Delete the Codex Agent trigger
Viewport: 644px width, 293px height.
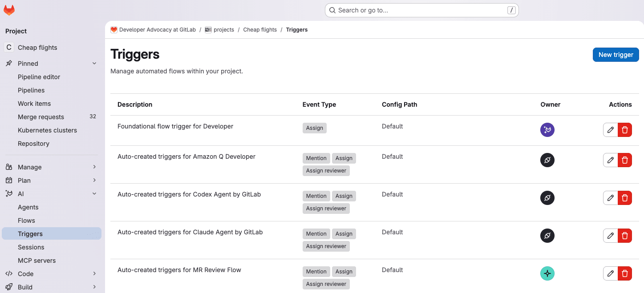[x=625, y=198]
